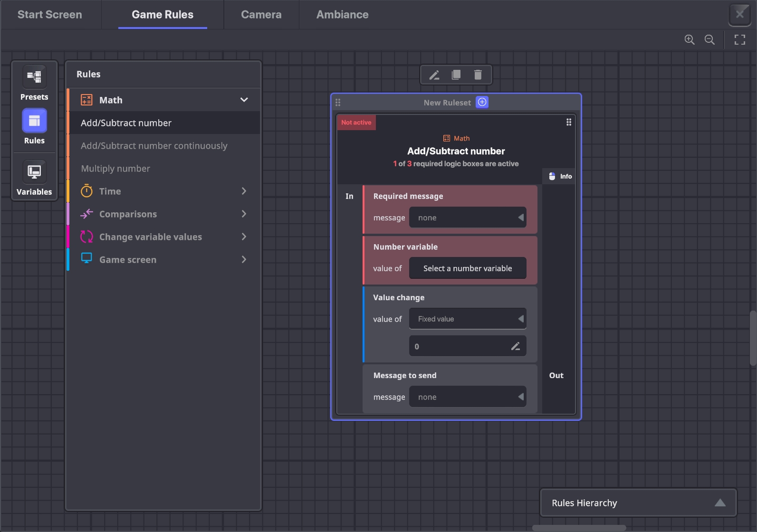Click Select a number variable button
This screenshot has height=532, width=757.
coord(468,268)
